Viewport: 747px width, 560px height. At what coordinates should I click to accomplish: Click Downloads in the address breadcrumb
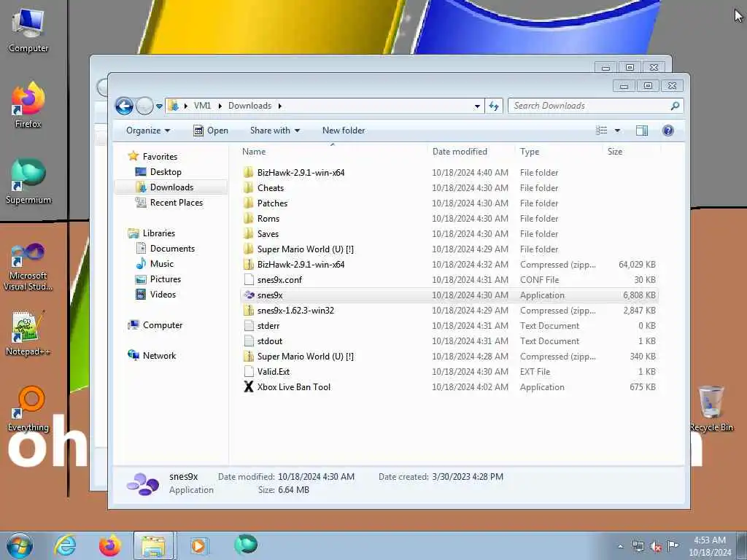[249, 106]
